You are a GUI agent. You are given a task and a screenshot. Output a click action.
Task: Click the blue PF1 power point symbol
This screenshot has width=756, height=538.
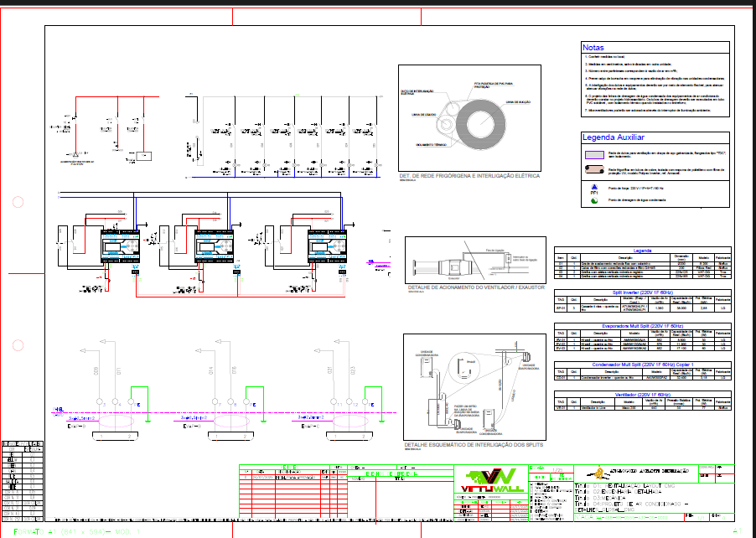coord(594,188)
